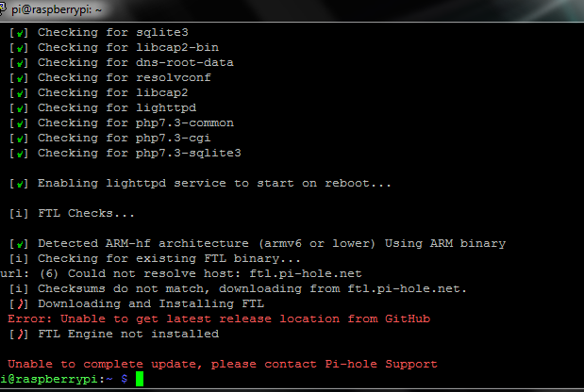Click the checkmark next to libcap2-bin line

[x=20, y=48]
